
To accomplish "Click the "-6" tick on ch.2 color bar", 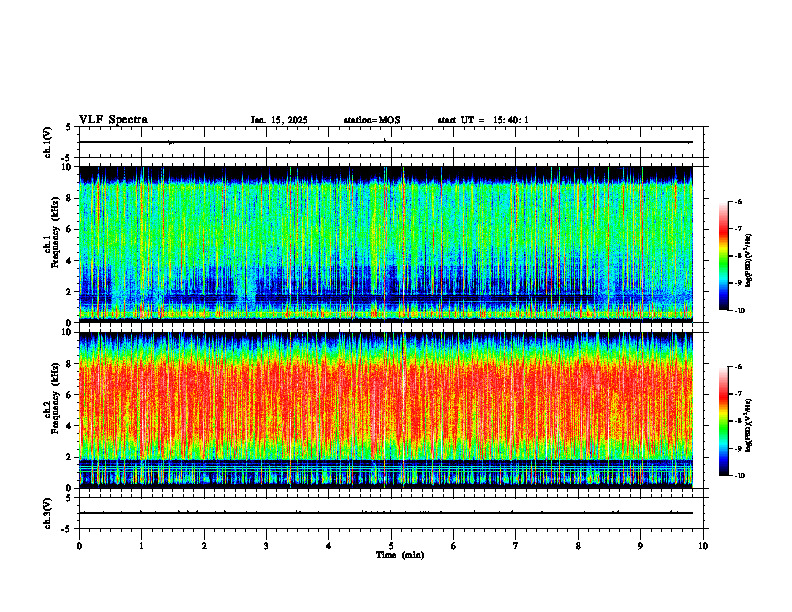I will coord(738,367).
